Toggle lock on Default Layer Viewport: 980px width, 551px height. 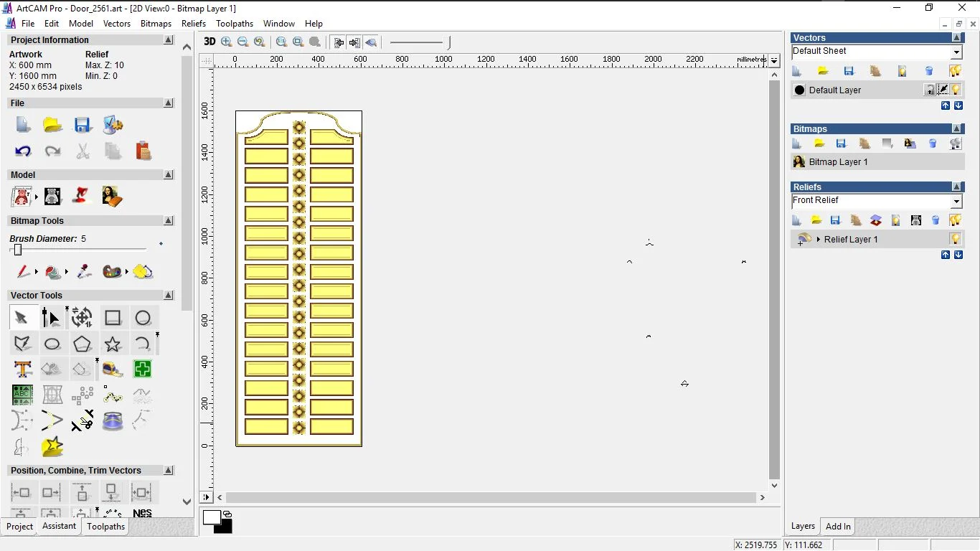coord(930,90)
